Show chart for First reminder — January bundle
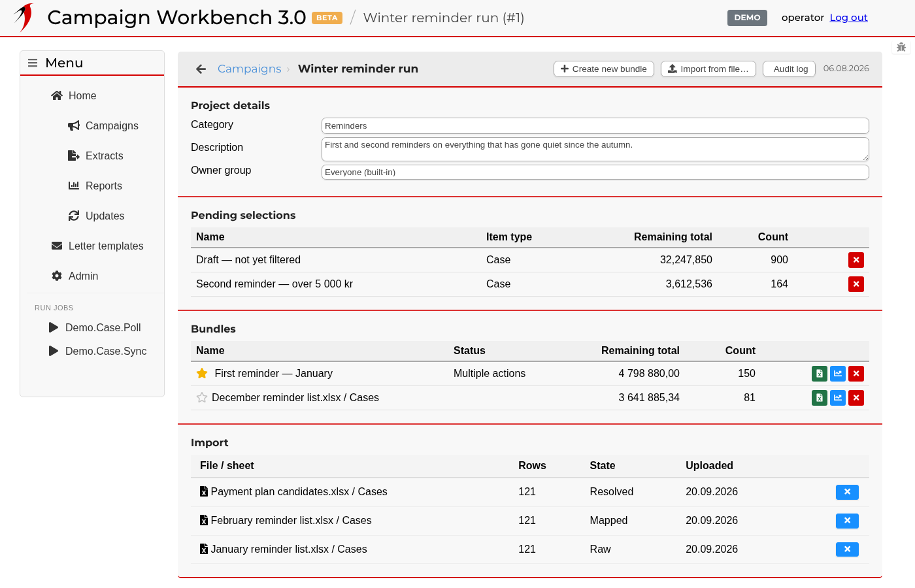The width and height of the screenshot is (915, 588). click(838, 374)
